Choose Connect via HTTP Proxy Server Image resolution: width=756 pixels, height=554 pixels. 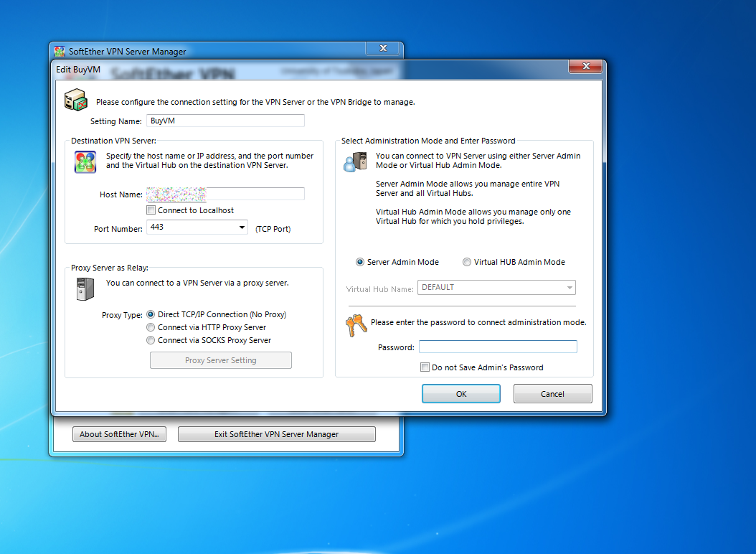(x=151, y=327)
